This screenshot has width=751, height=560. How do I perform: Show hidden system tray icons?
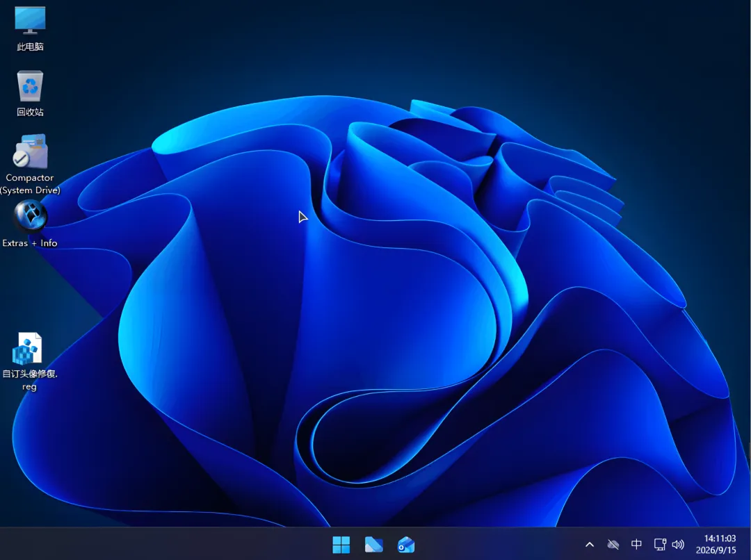pyautogui.click(x=590, y=545)
